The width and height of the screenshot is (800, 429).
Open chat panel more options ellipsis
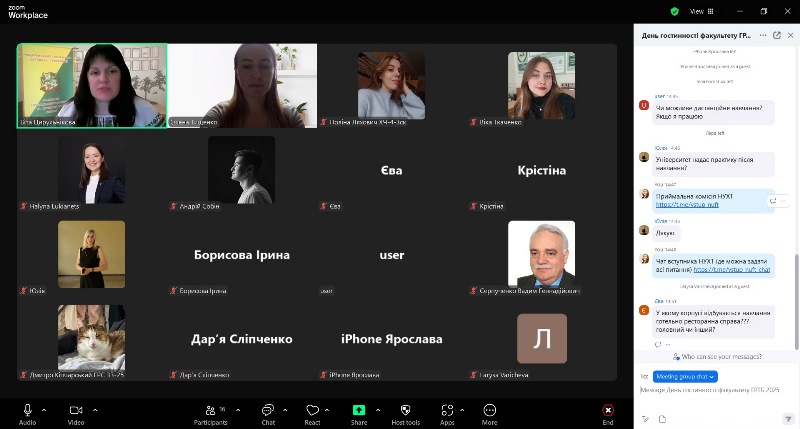(763, 35)
